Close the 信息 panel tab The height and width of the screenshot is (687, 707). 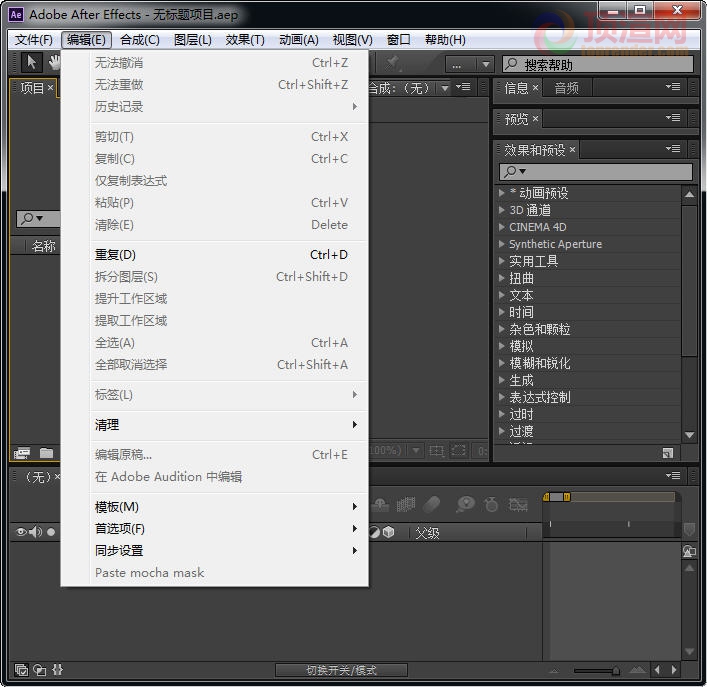coord(535,87)
